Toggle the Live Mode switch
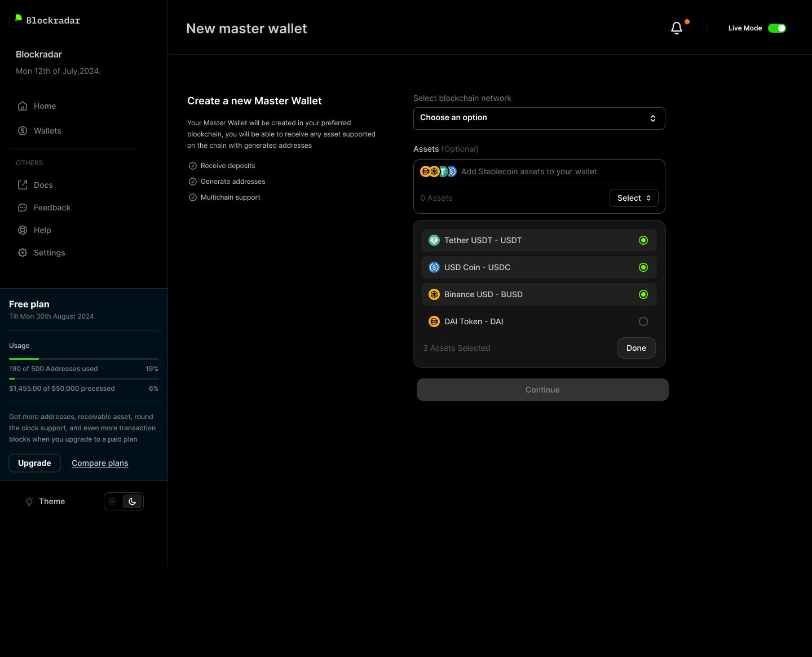The image size is (812, 657). (777, 28)
